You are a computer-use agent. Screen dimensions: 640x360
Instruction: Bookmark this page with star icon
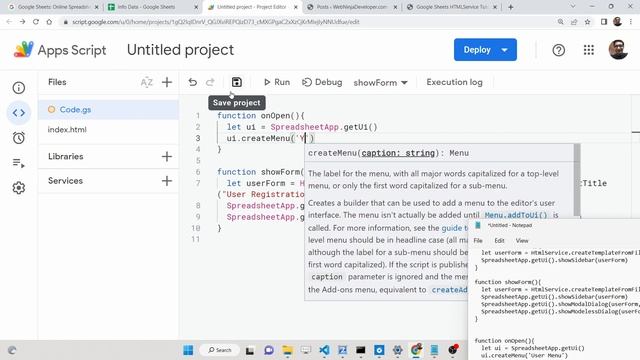[587, 22]
